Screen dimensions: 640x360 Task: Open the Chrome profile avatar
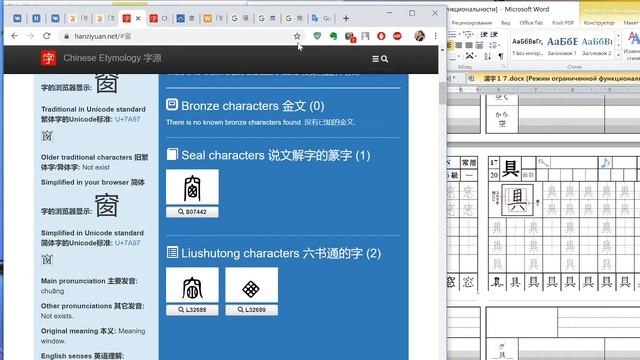(x=419, y=36)
